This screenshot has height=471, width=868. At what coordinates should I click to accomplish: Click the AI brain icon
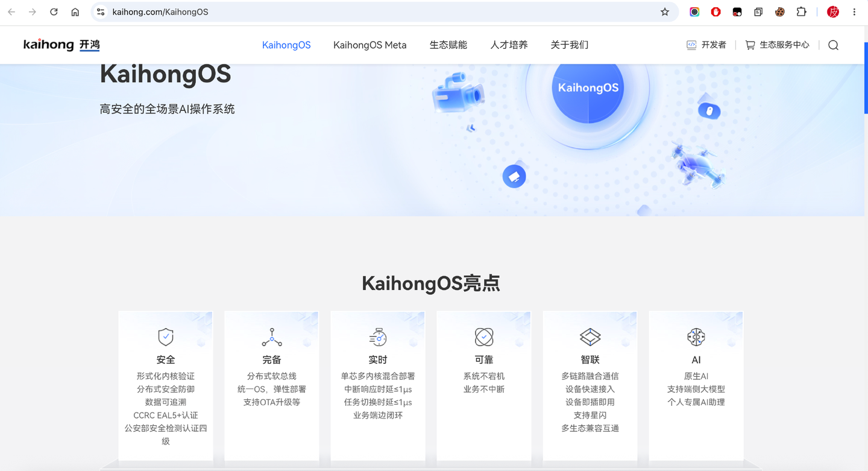(x=696, y=337)
